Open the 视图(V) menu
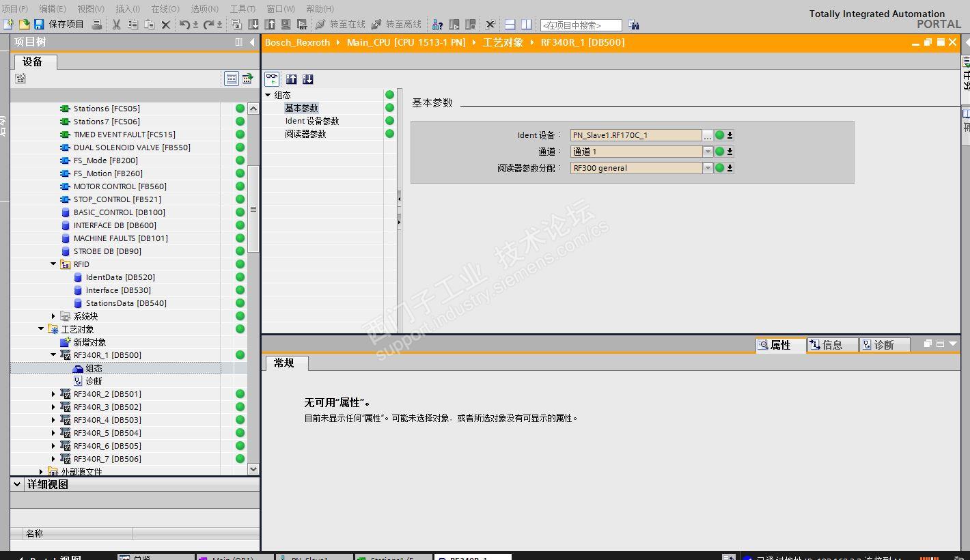 91,9
